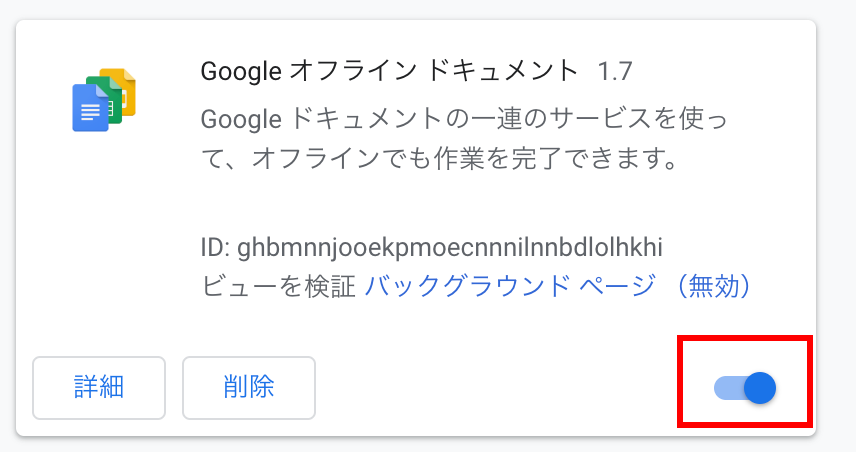Click the yellow Slides icon at back
856x452 pixels.
(x=123, y=88)
